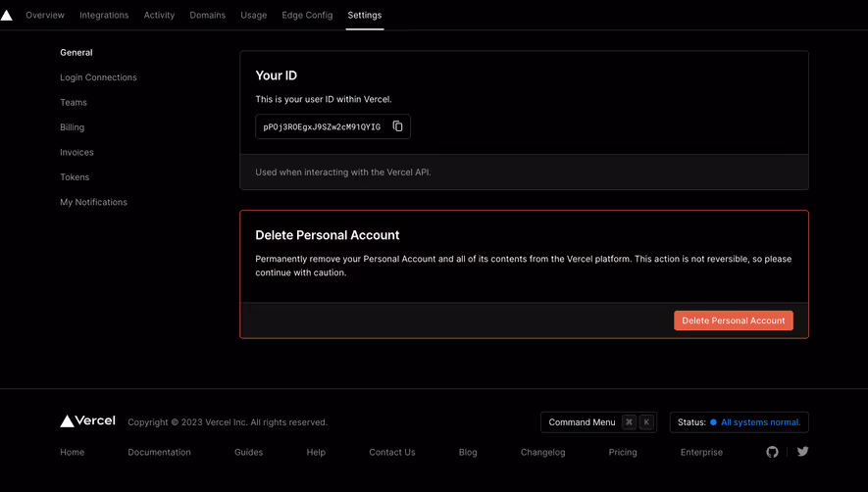Screen dimensions: 868x492
Task: Open the Domains tab
Action: (x=208, y=15)
